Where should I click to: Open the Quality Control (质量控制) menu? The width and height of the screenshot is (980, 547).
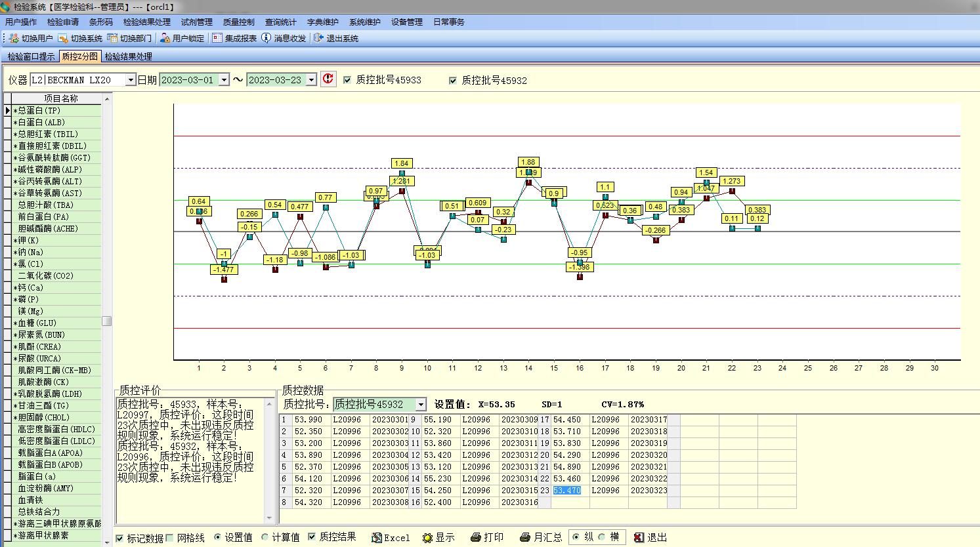click(x=238, y=22)
